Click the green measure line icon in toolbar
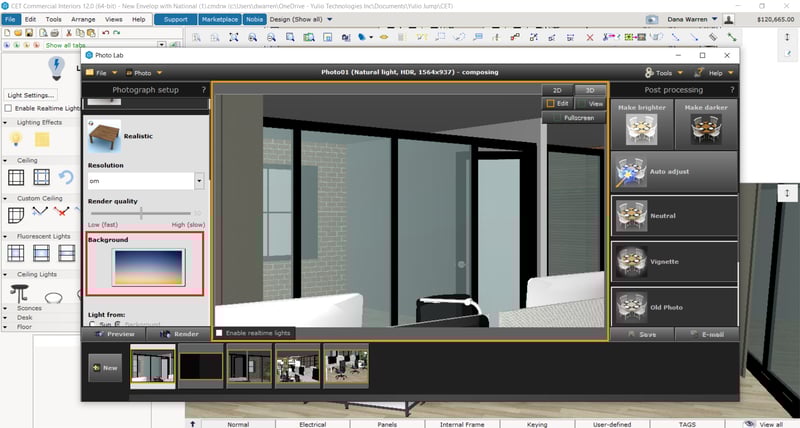Screen dimensions: 800x428 click(x=732, y=37)
